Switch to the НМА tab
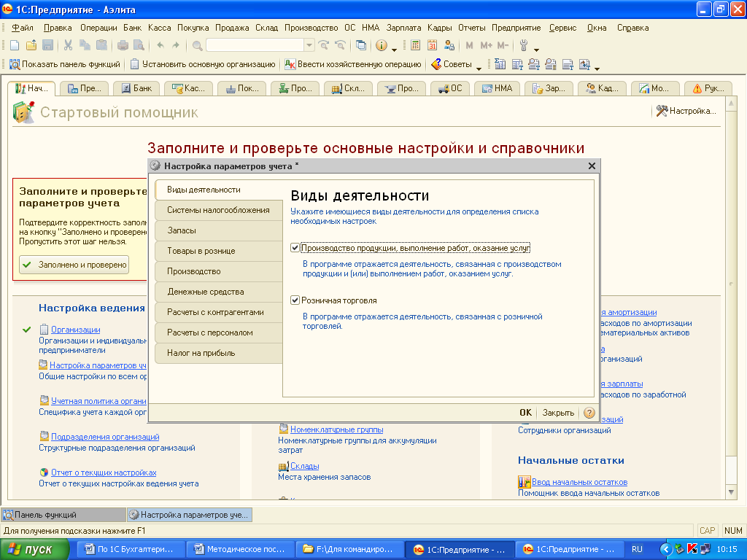 click(496, 88)
